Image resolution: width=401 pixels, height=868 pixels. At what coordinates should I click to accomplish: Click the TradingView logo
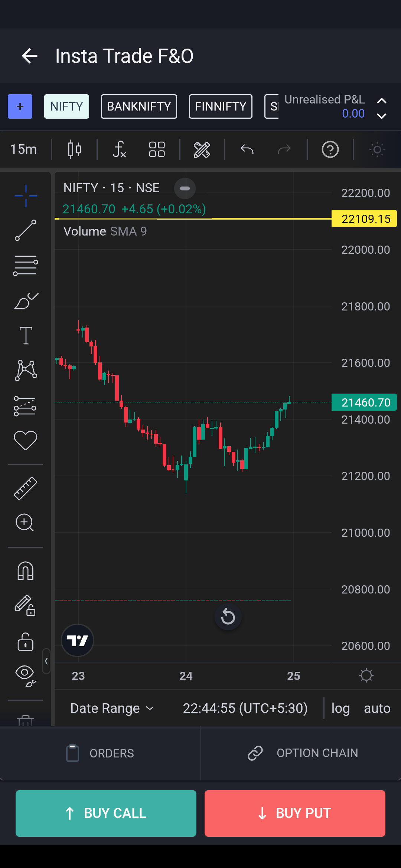pyautogui.click(x=77, y=641)
